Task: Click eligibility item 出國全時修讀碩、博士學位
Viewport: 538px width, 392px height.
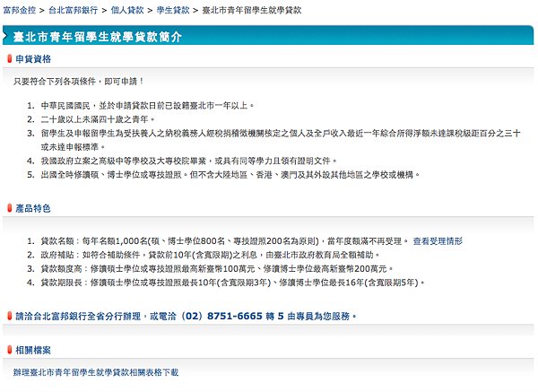Action: pos(230,175)
